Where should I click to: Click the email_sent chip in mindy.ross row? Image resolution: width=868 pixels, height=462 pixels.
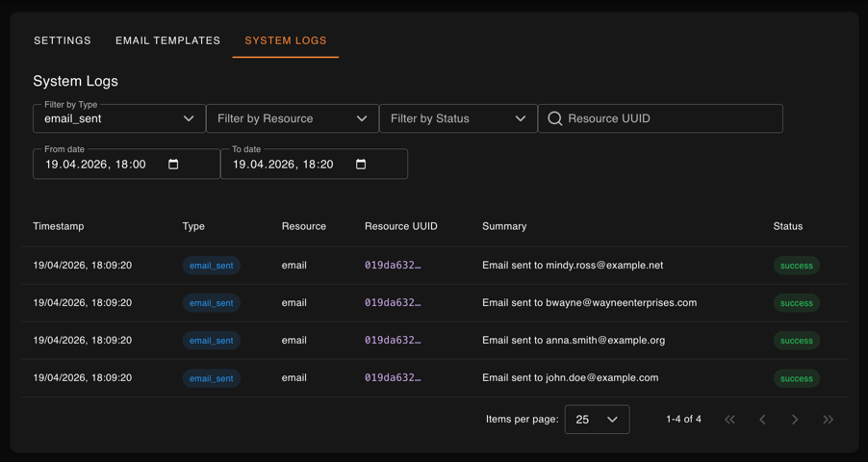coord(212,266)
